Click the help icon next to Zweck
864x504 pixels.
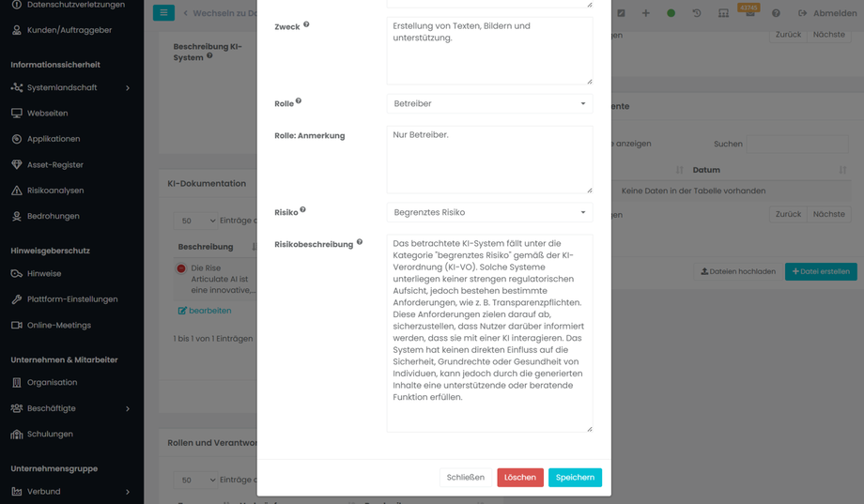pos(306,25)
